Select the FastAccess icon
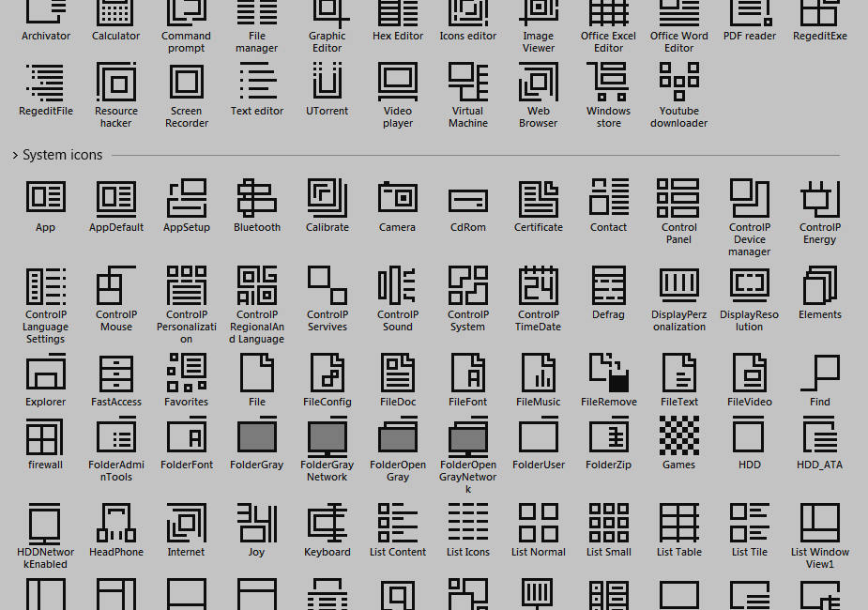This screenshot has height=610, width=868. pyautogui.click(x=116, y=374)
